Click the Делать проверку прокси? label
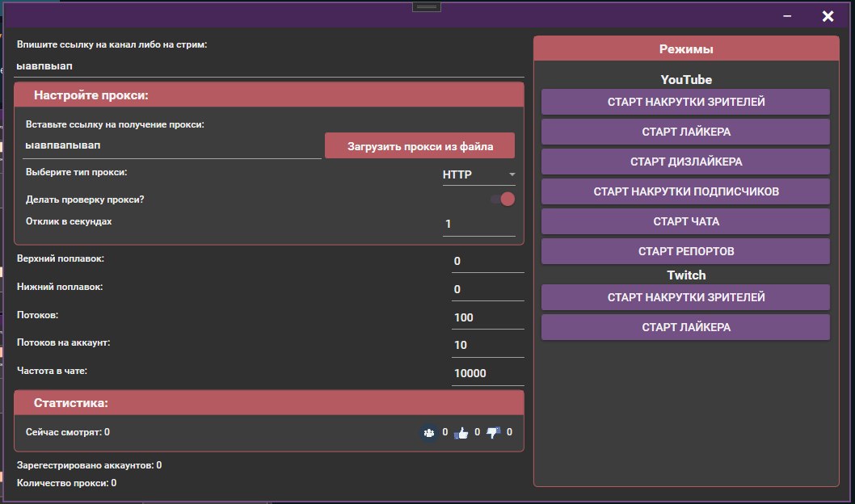 (85, 199)
